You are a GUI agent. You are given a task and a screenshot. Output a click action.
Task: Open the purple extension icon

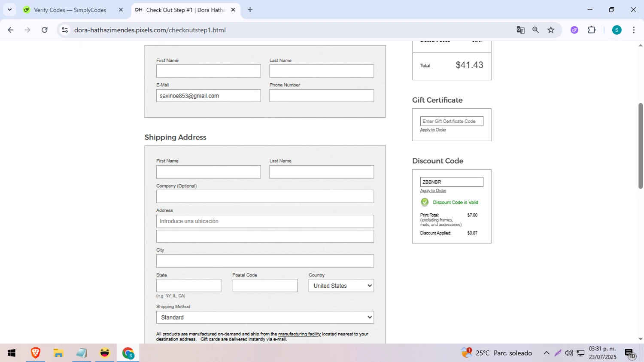point(574,30)
